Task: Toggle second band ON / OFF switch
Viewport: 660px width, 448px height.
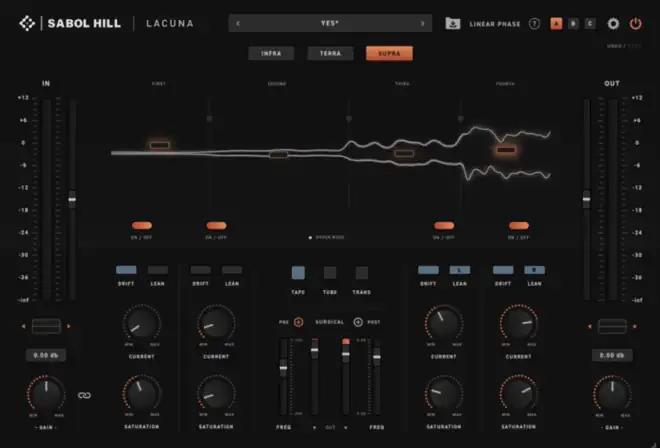Action: pyautogui.click(x=216, y=226)
